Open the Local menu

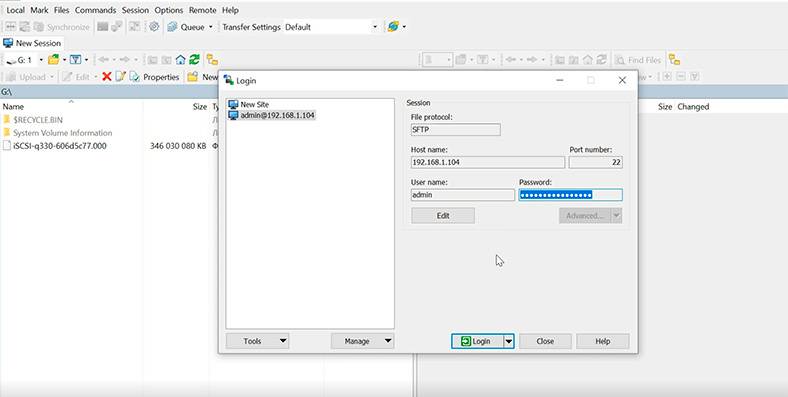pyautogui.click(x=16, y=10)
